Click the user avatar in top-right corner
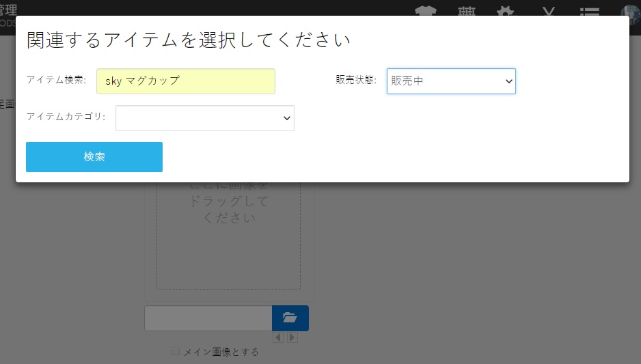641x364 pixels. click(630, 10)
